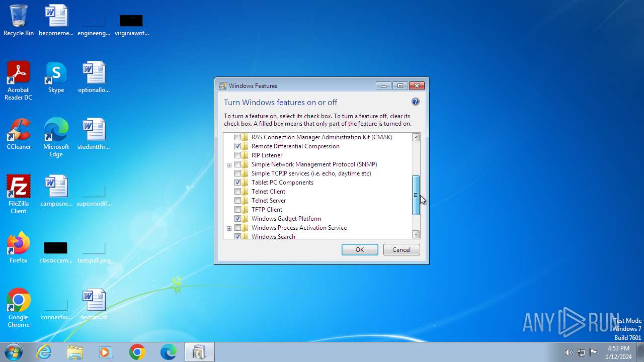Click OK to apply feature changes
The width and height of the screenshot is (644, 362).
point(360,250)
